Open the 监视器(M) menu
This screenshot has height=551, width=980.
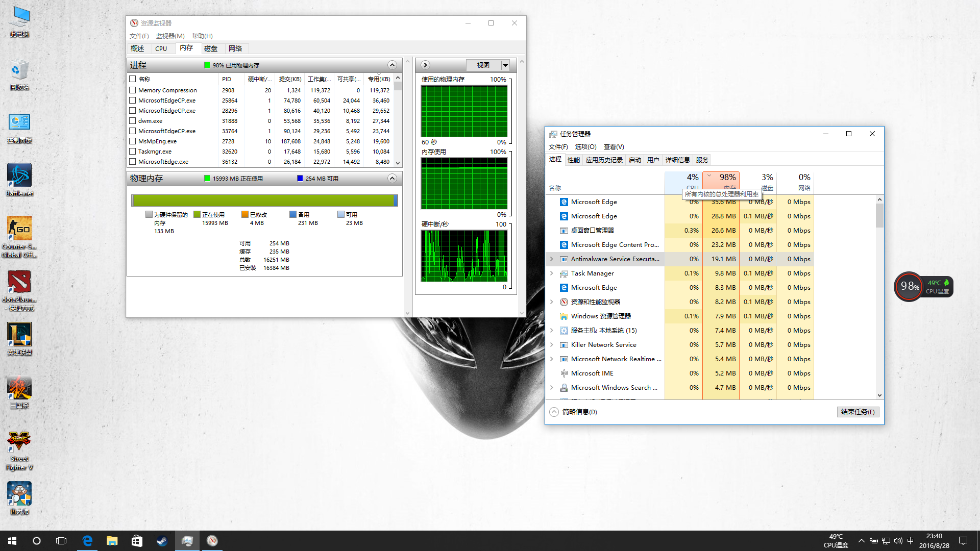tap(170, 36)
